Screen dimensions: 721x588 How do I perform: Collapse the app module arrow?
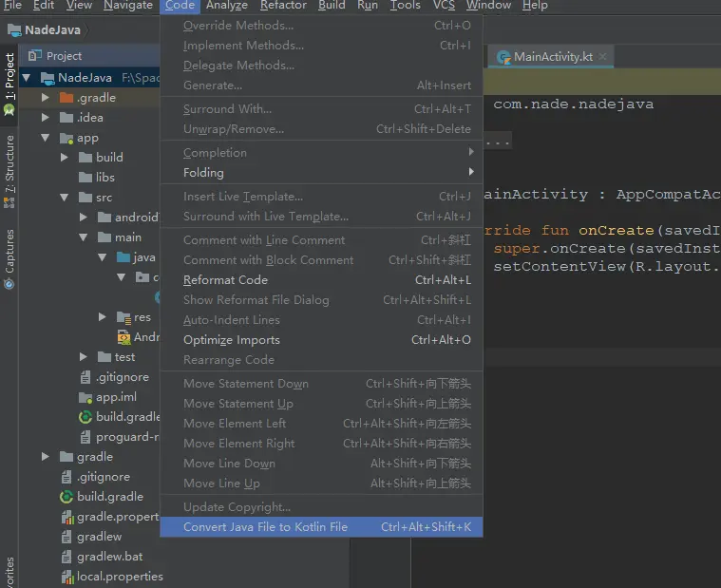(x=45, y=138)
